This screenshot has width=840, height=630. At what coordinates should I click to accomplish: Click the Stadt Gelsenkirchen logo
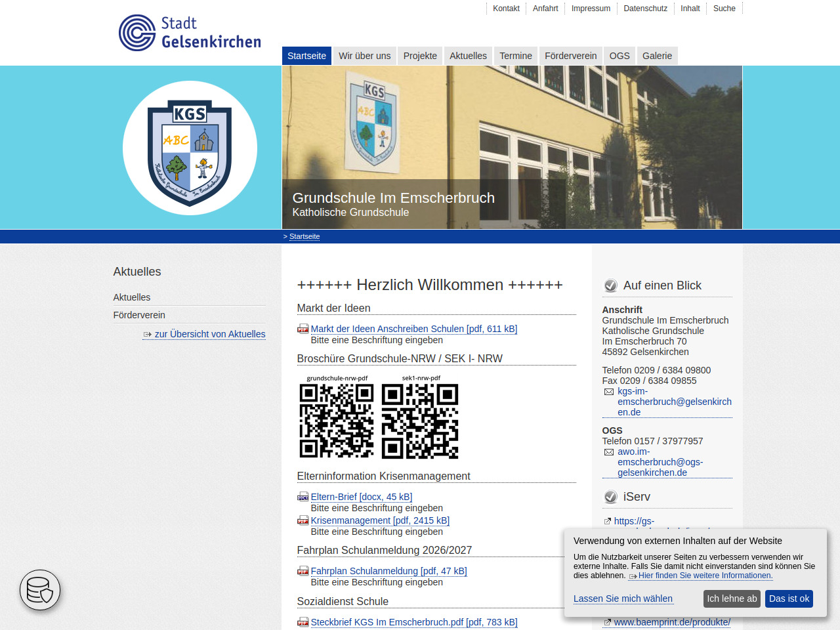pyautogui.click(x=190, y=33)
